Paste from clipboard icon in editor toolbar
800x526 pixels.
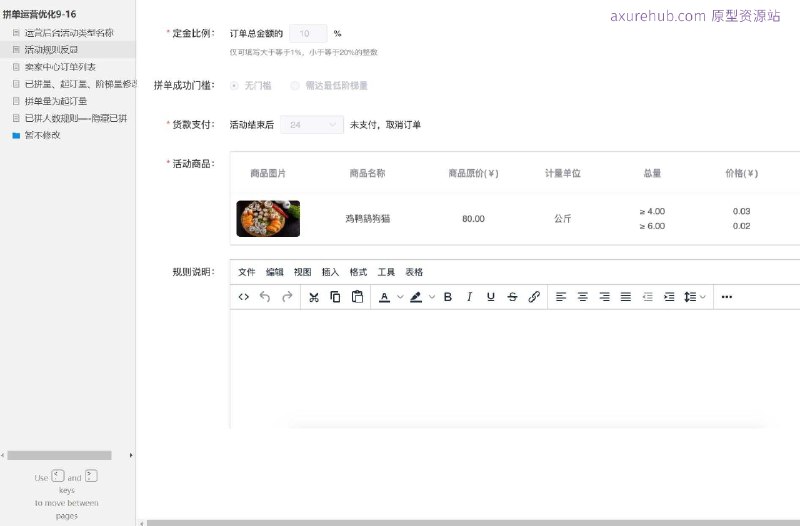[x=357, y=297]
